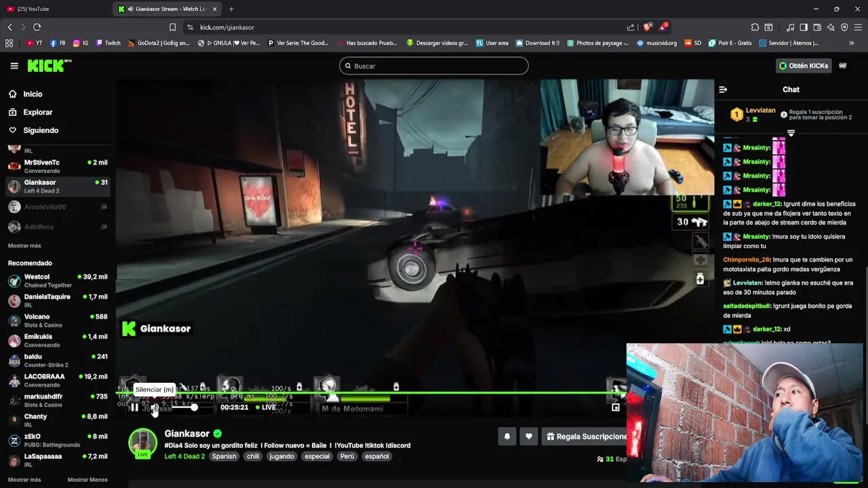Click Levviatan top gifter entry
This screenshot has height=488, width=868.
pos(753,115)
